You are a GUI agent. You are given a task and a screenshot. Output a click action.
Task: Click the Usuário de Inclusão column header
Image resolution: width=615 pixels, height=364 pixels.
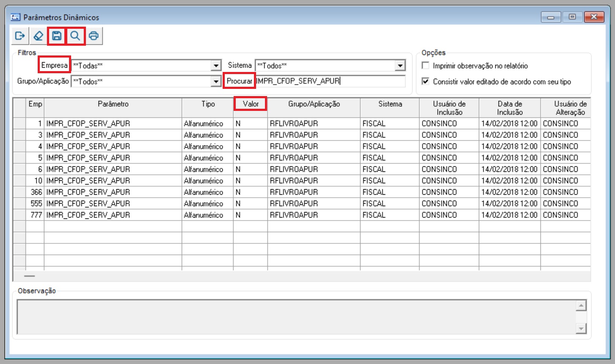[450, 108]
